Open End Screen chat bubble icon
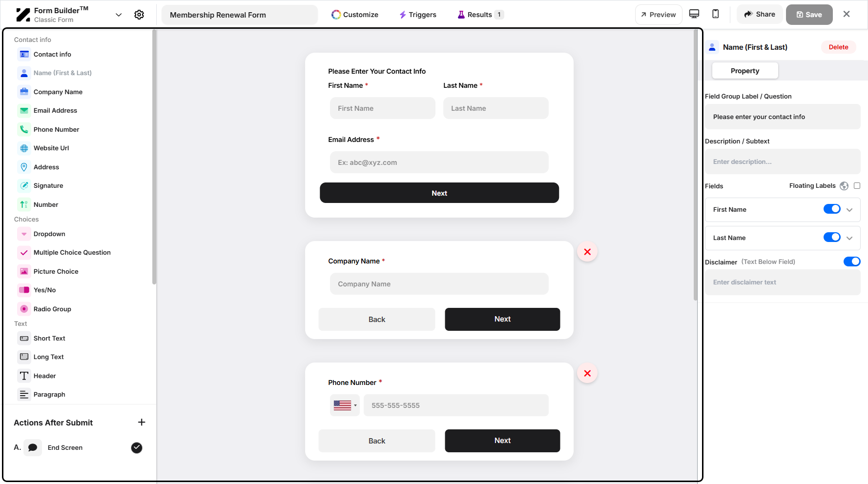This screenshot has width=868, height=484. [x=33, y=447]
